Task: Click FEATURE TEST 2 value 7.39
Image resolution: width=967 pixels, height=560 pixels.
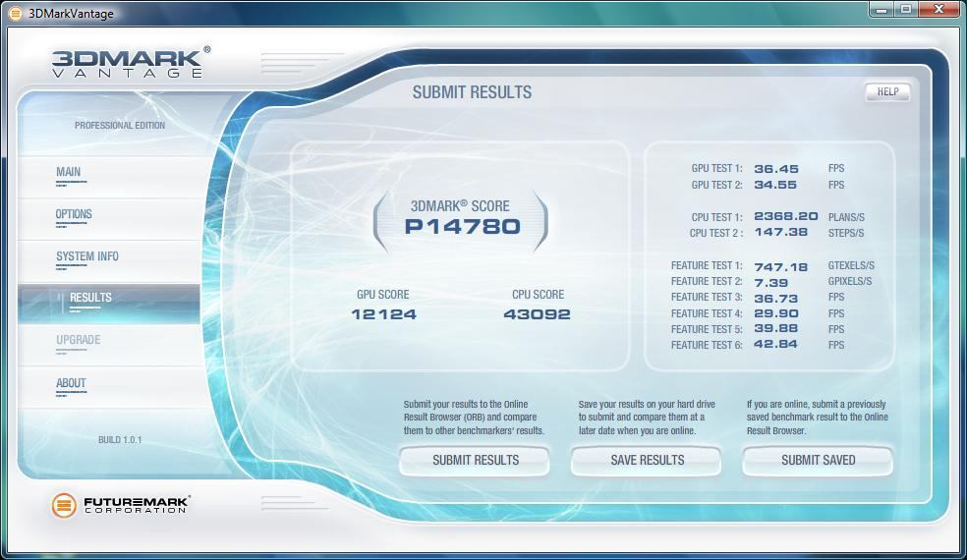Action: pos(770,283)
